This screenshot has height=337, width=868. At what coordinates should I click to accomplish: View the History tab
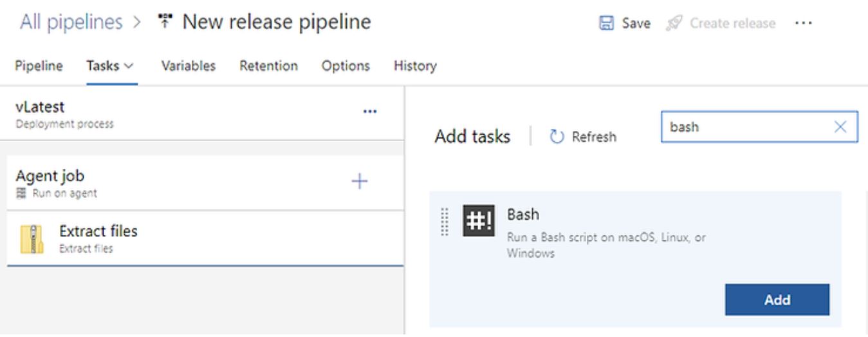click(x=415, y=66)
